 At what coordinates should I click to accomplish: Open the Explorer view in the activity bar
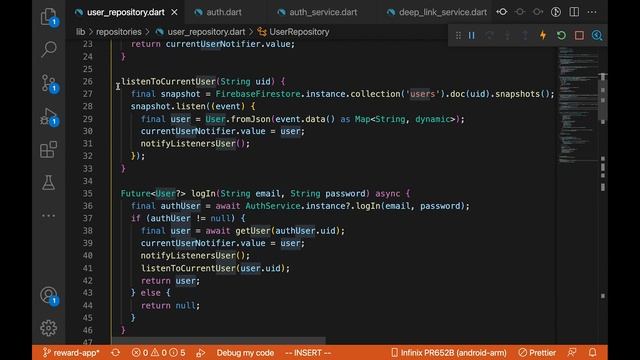point(49,17)
